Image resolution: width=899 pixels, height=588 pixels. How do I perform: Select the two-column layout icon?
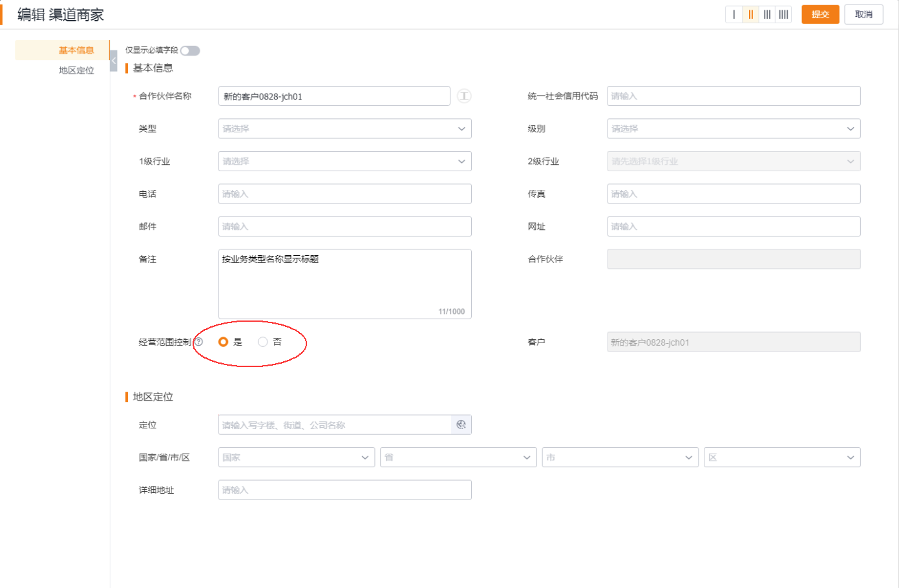(750, 14)
